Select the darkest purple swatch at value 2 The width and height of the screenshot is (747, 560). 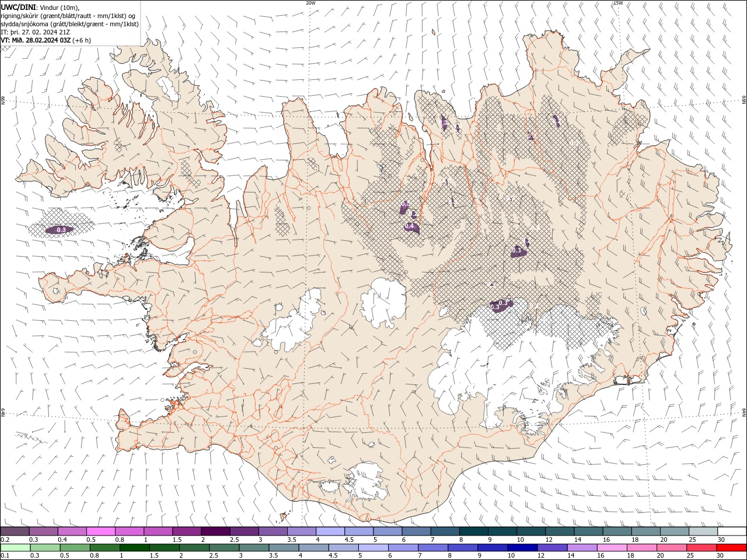[x=215, y=531]
